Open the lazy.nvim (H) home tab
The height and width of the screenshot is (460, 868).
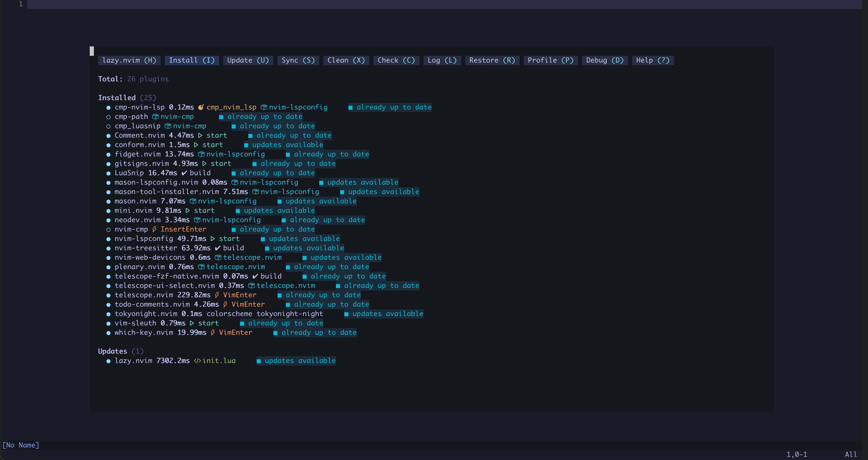[129, 60]
